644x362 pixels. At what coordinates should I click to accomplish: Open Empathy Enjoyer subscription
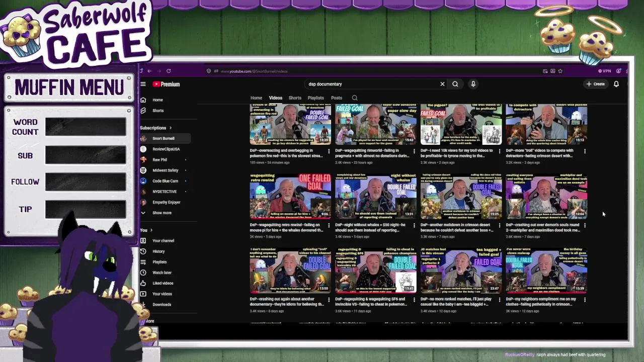(x=166, y=202)
